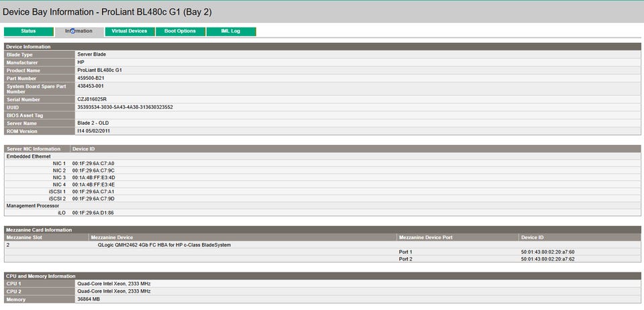Click spare part number 438453-001
The height and width of the screenshot is (310, 644).
point(91,87)
